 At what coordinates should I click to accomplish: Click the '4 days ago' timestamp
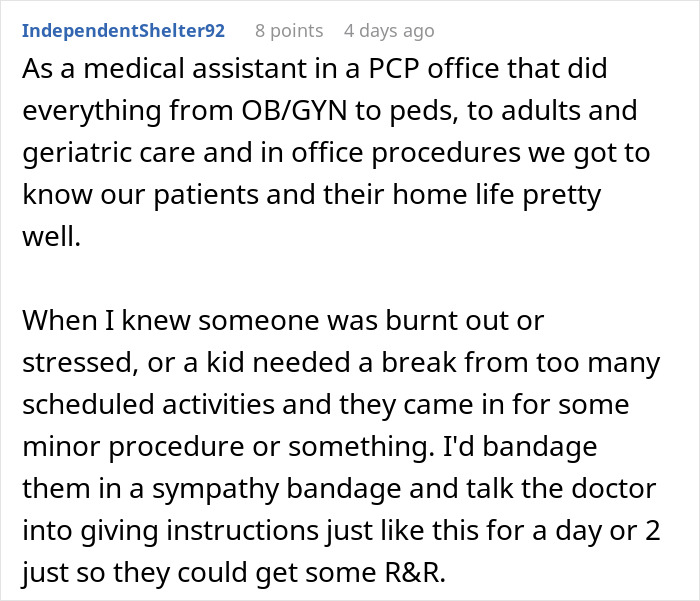(389, 30)
